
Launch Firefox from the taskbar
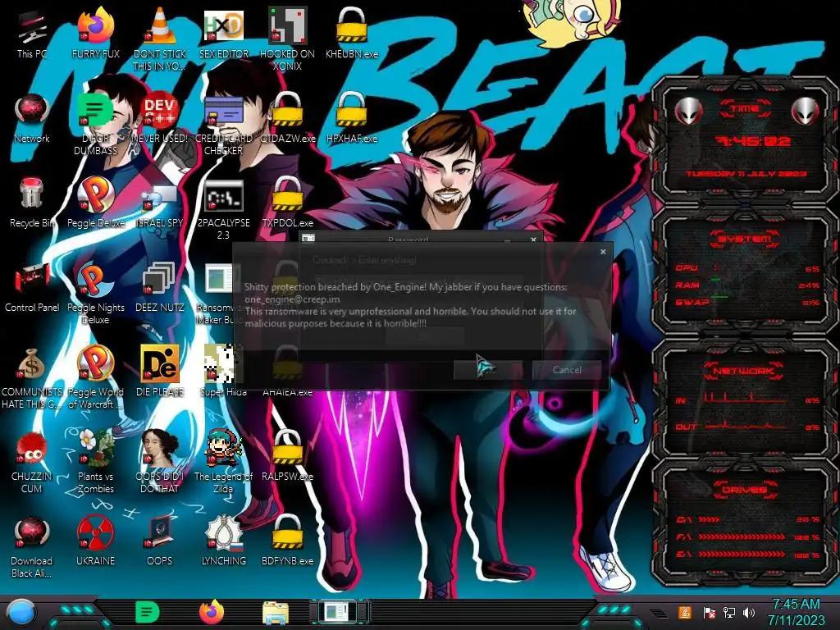[212, 612]
